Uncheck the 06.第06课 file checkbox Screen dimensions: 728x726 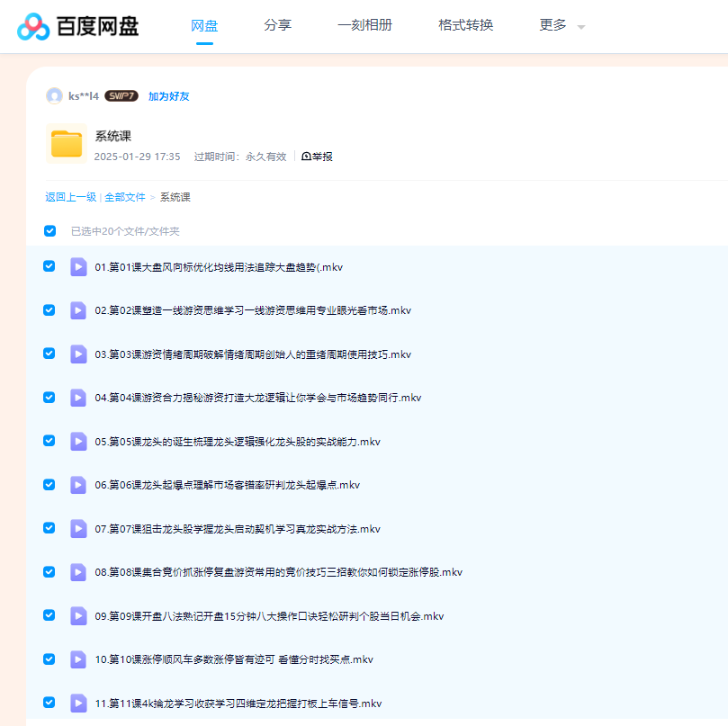point(49,484)
